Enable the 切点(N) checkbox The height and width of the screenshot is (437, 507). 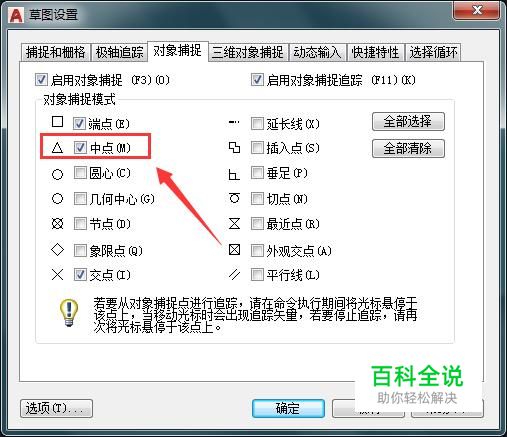(x=257, y=199)
